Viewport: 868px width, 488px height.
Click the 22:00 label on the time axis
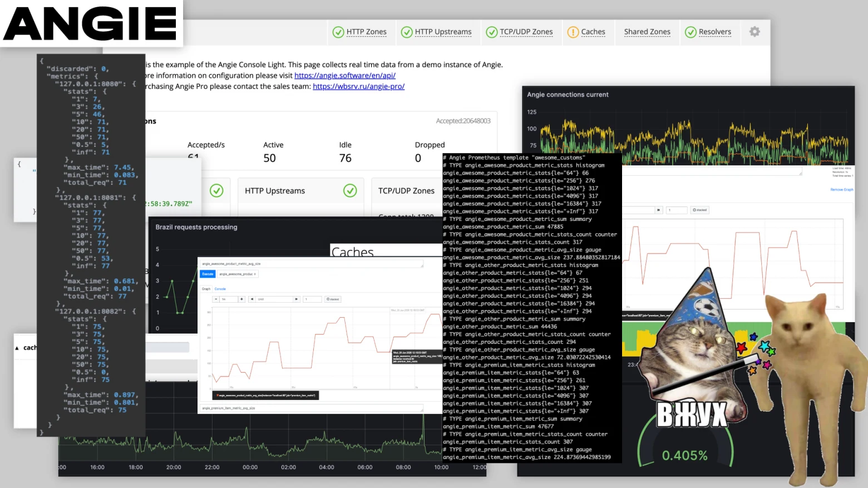[212, 467]
